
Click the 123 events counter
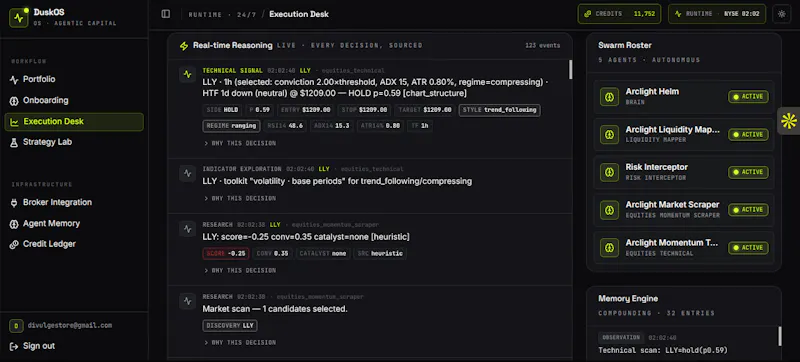[542, 46]
